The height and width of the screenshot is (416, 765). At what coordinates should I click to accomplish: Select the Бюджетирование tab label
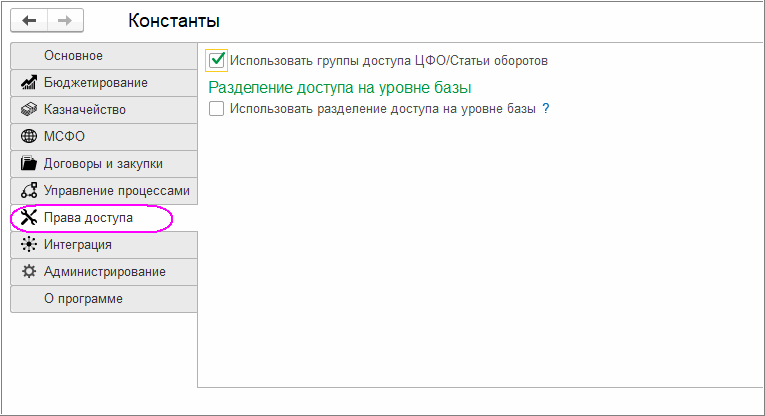96,83
